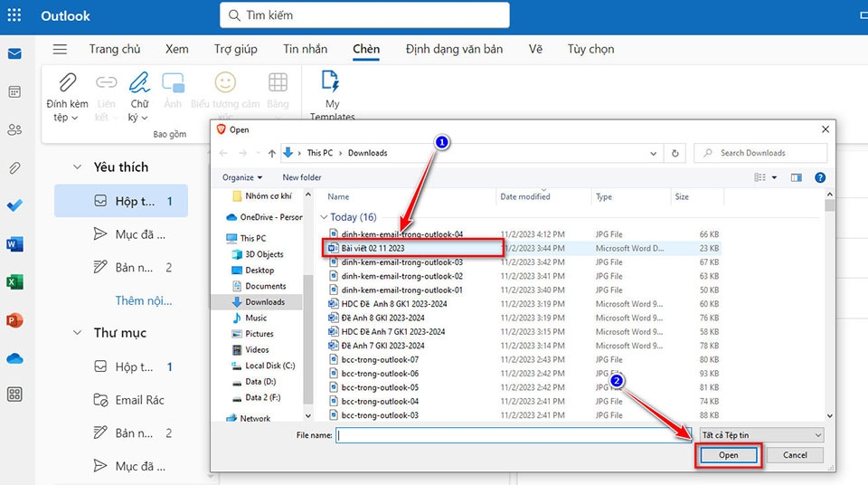Open the Organize menu
This screenshot has width=868, height=485.
242,177
